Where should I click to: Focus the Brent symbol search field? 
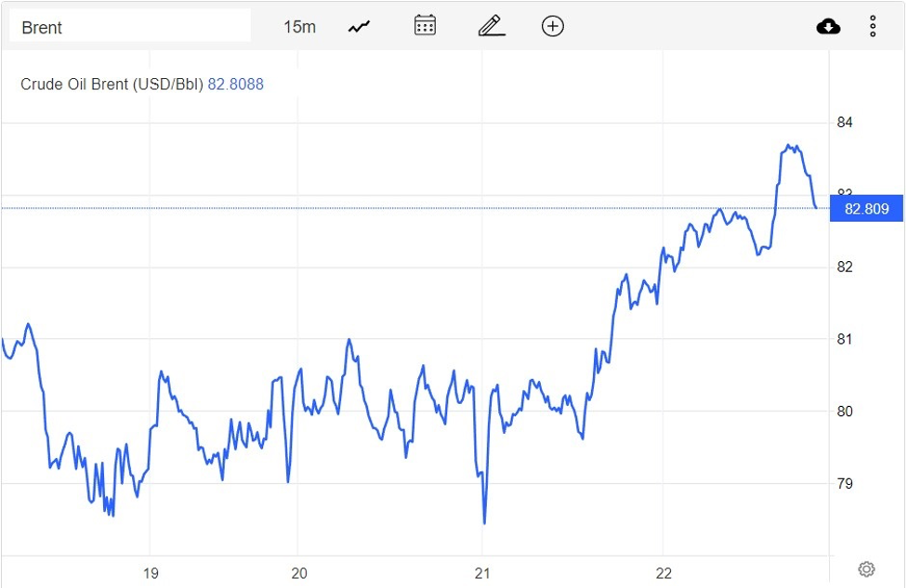(x=130, y=27)
